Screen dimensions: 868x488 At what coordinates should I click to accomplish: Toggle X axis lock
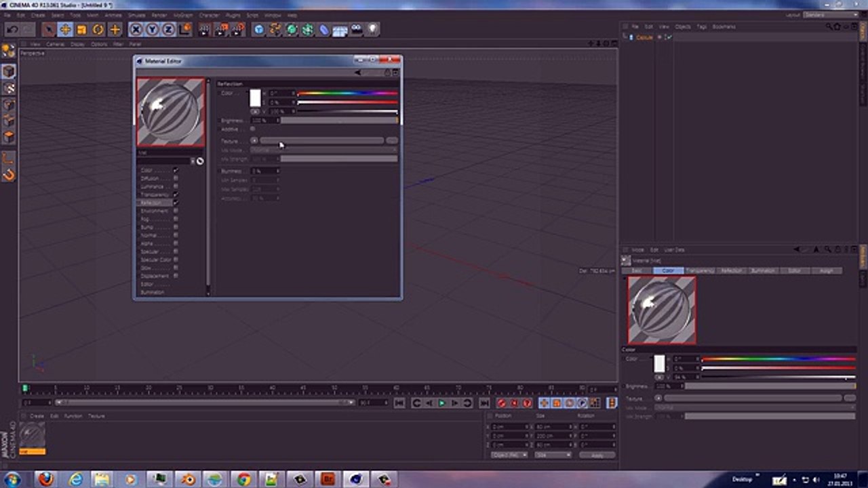[136, 29]
